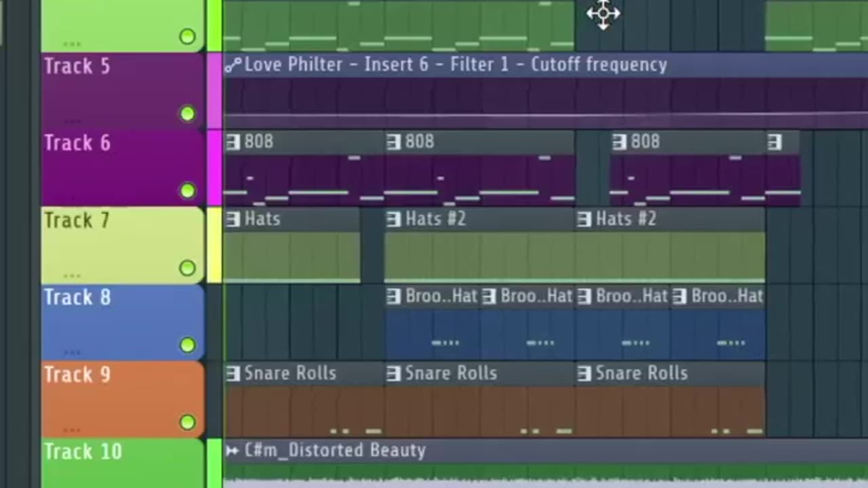Toggle the mute LED on Track 5
Screen dimensions: 868x488
click(x=188, y=114)
